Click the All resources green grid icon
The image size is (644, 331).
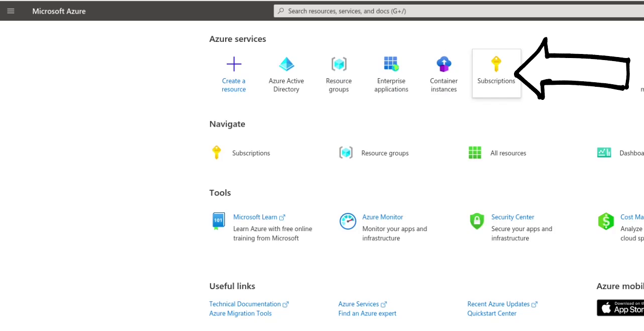point(475,152)
